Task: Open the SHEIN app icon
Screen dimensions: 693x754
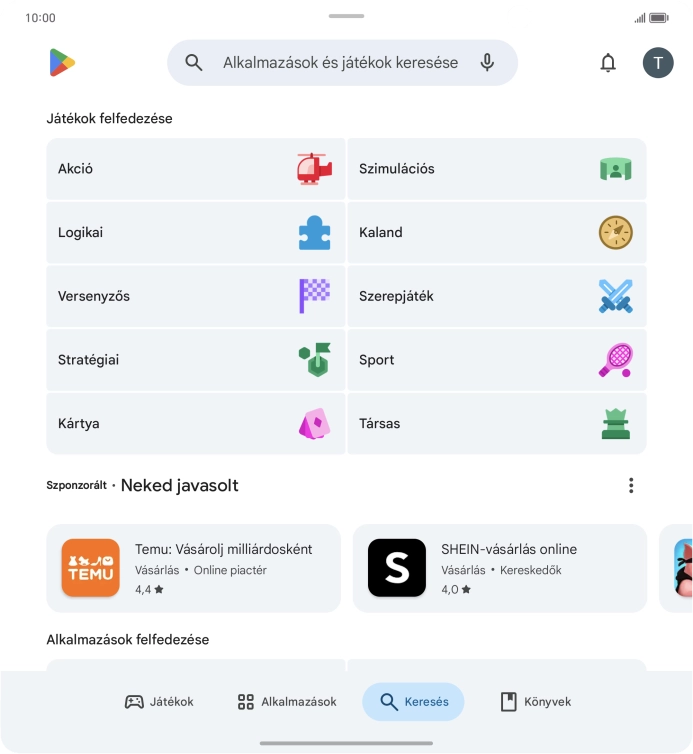Action: point(397,568)
